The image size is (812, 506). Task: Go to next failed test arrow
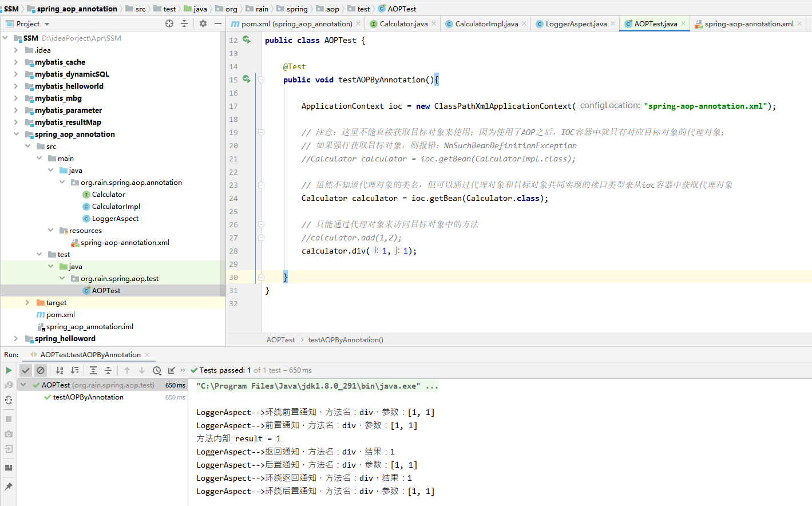[142, 370]
